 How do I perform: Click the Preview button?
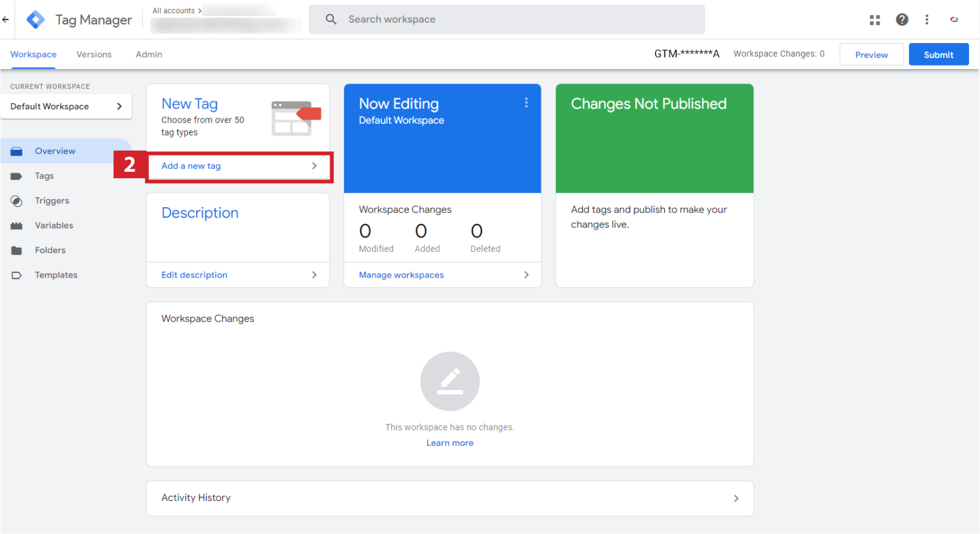(x=871, y=55)
